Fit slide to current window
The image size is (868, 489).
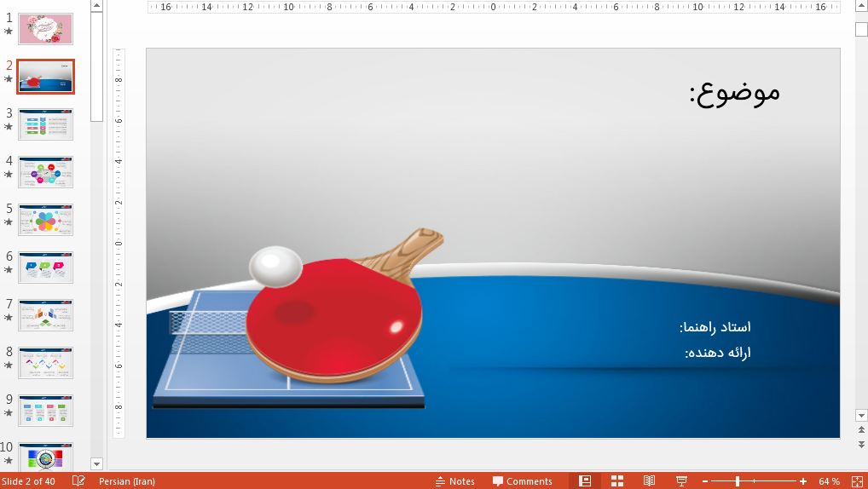click(857, 481)
